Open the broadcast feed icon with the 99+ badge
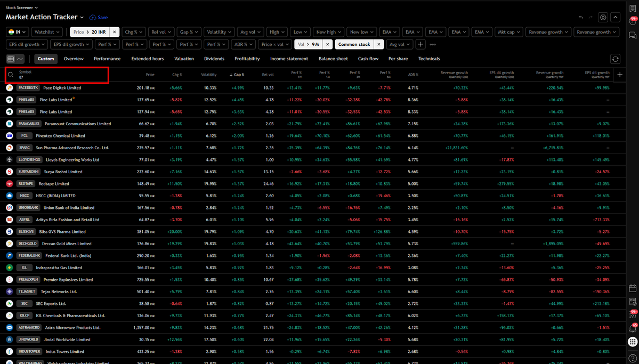Image resolution: width=639 pixels, height=364 pixels. [633, 314]
